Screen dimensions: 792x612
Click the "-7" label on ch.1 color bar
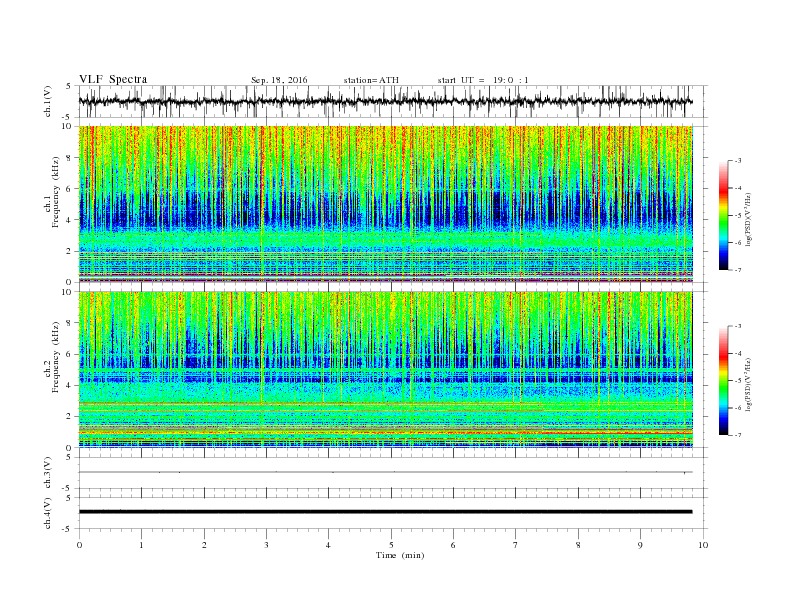(x=738, y=270)
